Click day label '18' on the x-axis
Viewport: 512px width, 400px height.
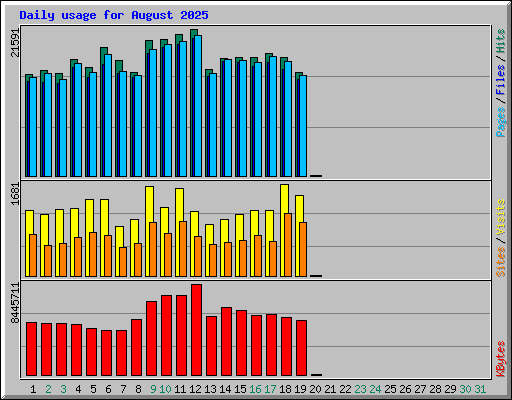tap(285, 389)
